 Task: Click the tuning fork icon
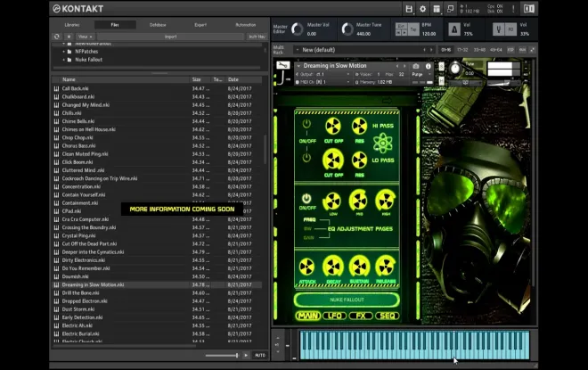click(498, 29)
